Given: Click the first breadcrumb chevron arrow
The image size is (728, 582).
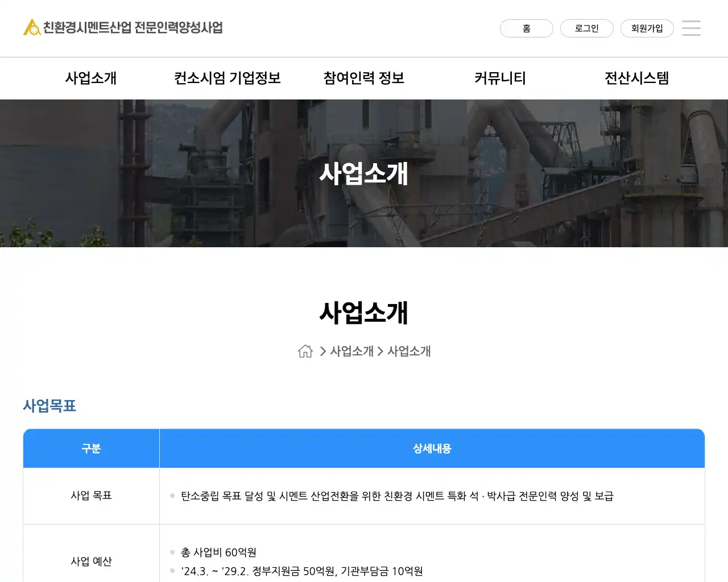Looking at the screenshot, I should tap(322, 351).
